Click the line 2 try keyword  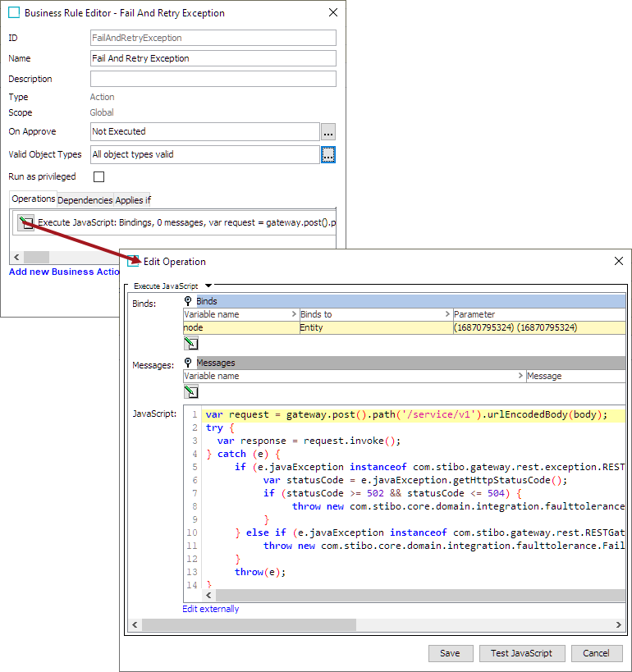214,427
